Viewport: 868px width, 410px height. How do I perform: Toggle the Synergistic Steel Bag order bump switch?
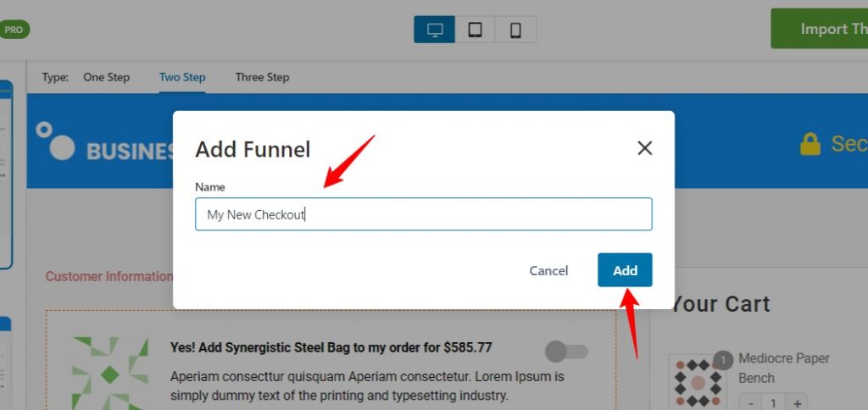click(x=566, y=352)
